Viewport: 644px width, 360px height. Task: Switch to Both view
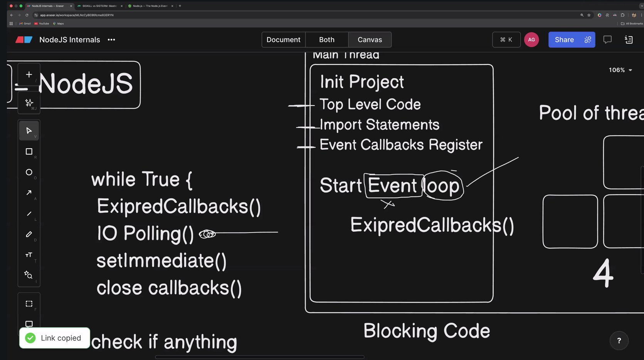click(327, 40)
